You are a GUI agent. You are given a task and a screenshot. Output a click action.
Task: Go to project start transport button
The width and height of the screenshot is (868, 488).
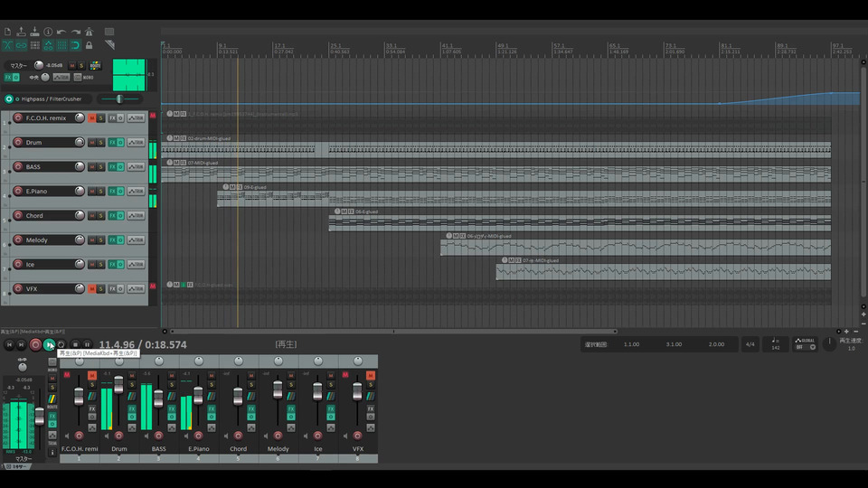pos(9,344)
